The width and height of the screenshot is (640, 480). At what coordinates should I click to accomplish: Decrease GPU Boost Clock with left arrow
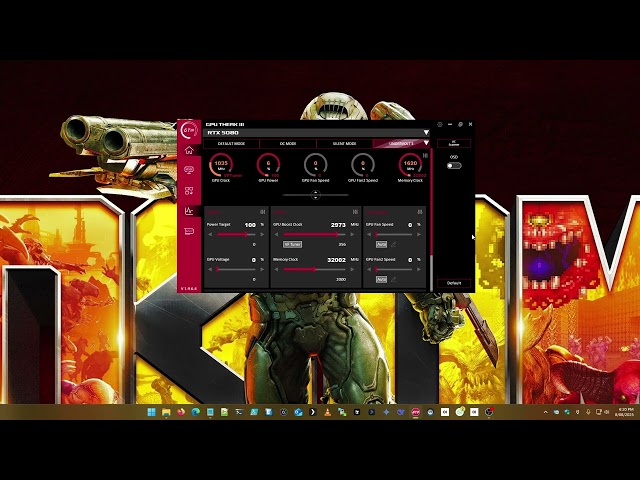tap(276, 235)
